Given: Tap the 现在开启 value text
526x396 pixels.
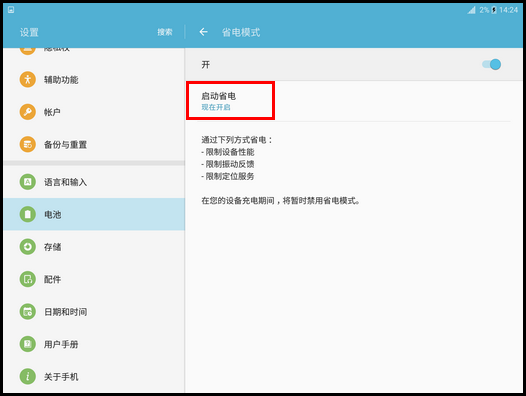Looking at the screenshot, I should pos(216,107).
